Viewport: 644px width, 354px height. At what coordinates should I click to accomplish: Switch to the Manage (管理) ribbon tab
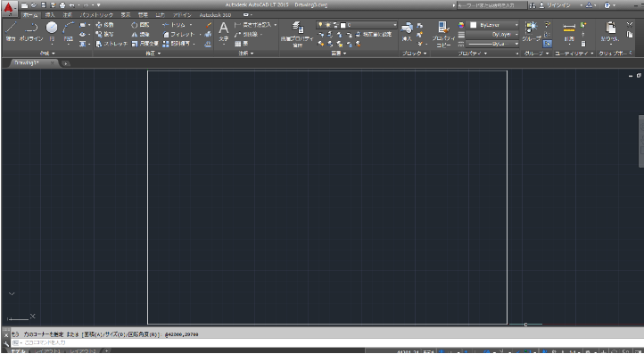click(143, 15)
